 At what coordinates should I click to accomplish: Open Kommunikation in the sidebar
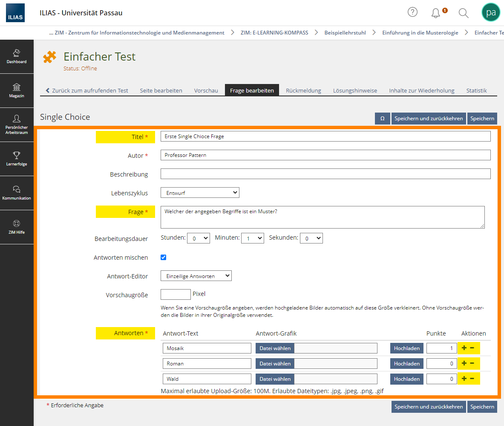tap(17, 193)
